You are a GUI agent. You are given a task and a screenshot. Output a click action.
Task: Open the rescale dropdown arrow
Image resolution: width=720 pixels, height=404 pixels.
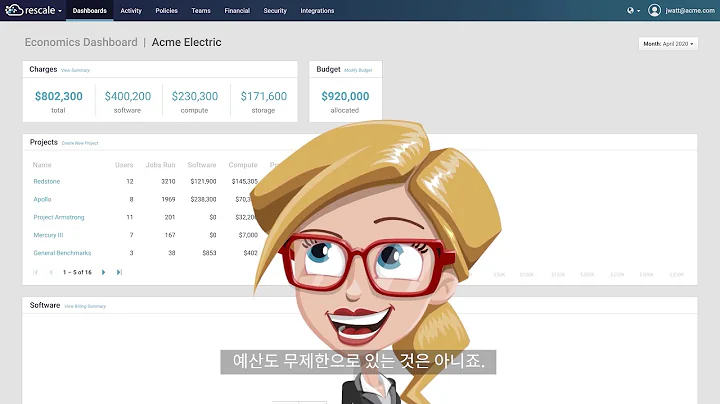click(x=60, y=11)
